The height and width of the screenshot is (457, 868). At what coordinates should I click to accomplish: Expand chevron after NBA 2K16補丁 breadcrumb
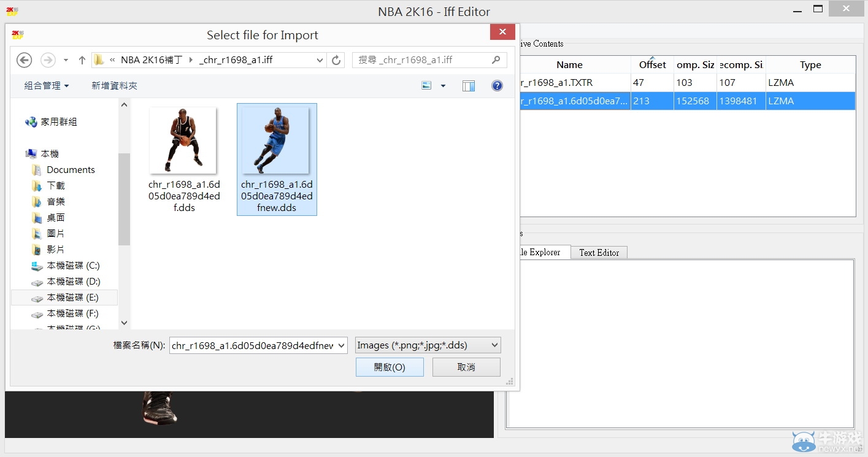pyautogui.click(x=191, y=60)
